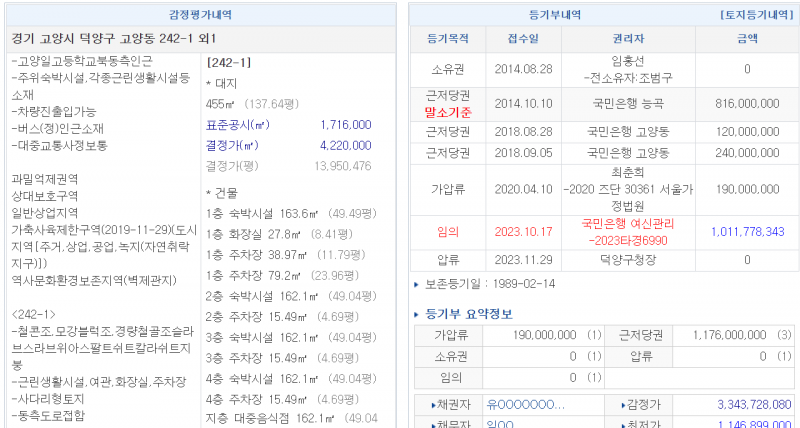Open the 토지등기내역 link
The width and height of the screenshot is (800, 428).
point(755,15)
